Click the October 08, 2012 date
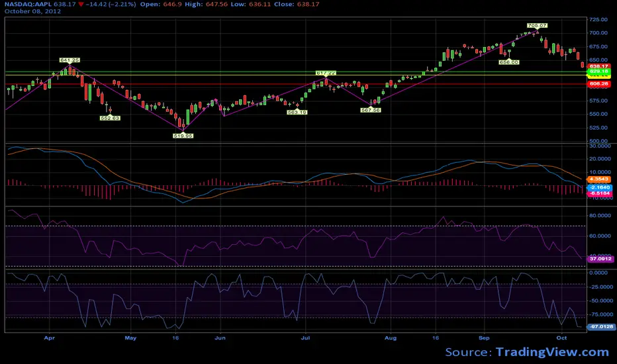617x364 pixels. point(32,11)
